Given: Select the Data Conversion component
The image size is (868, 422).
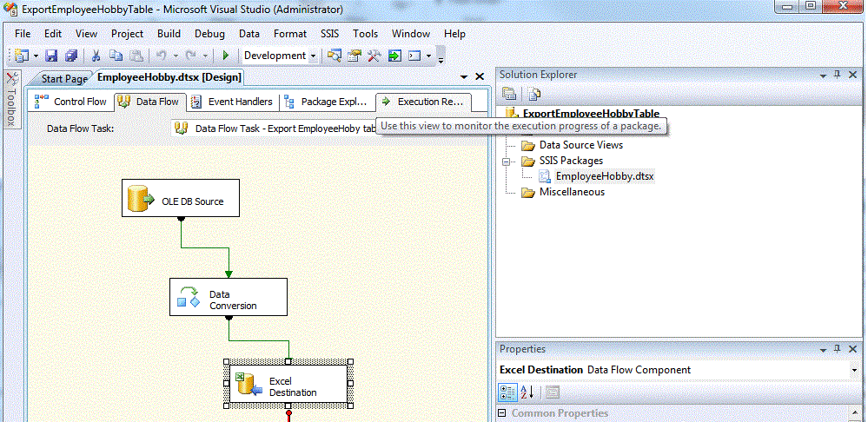Looking at the screenshot, I should click(x=228, y=297).
